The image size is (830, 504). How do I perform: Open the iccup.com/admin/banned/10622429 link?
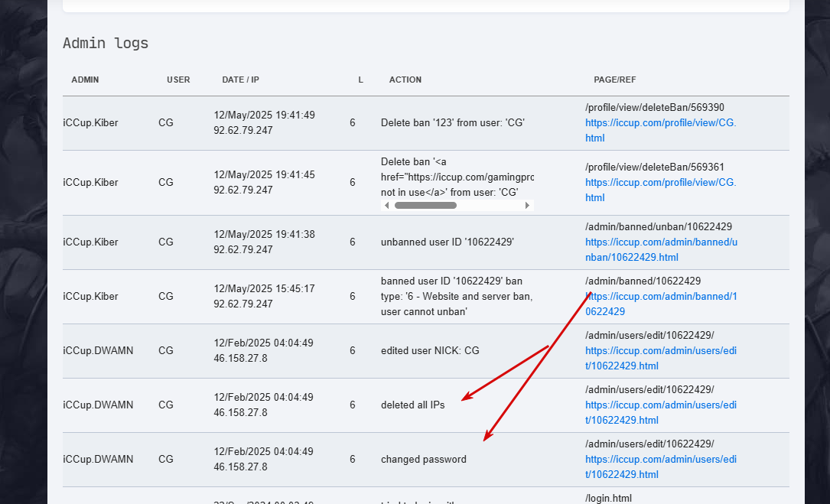[x=661, y=304]
